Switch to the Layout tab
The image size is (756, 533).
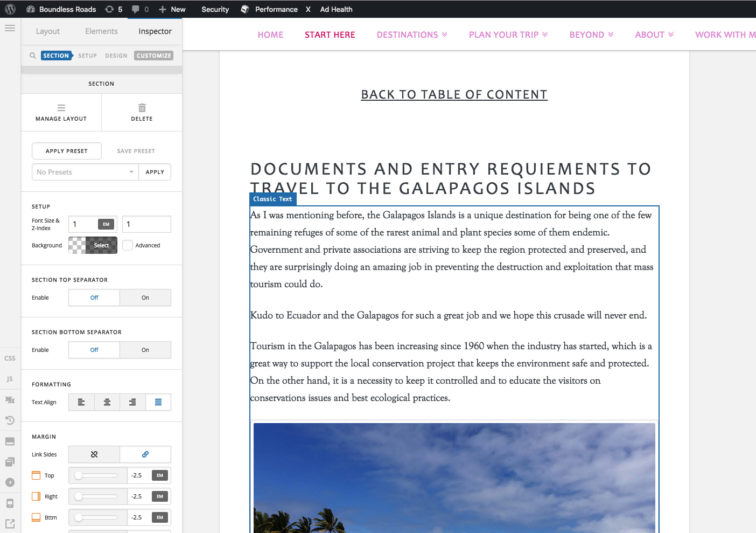[48, 31]
